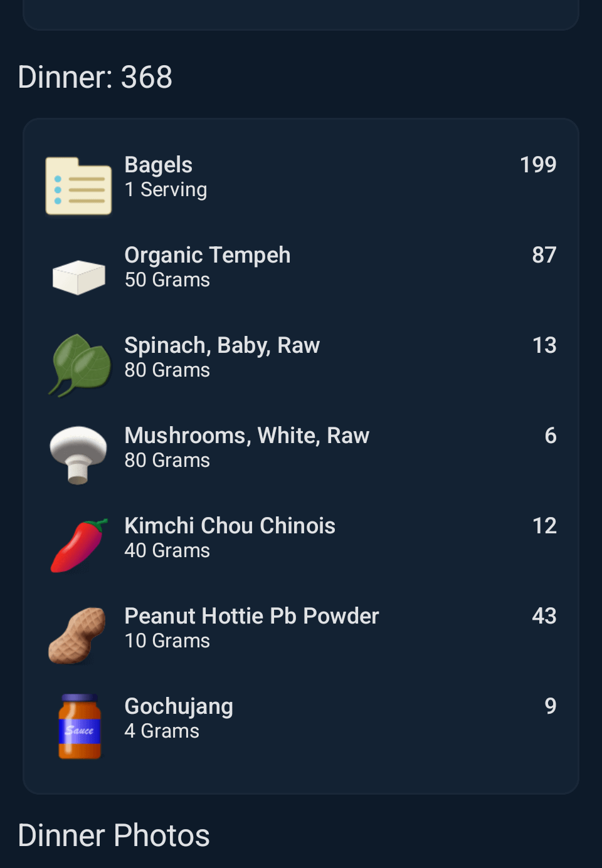
Task: Tap the 50 Grams tempeh serving text
Action: (x=167, y=280)
